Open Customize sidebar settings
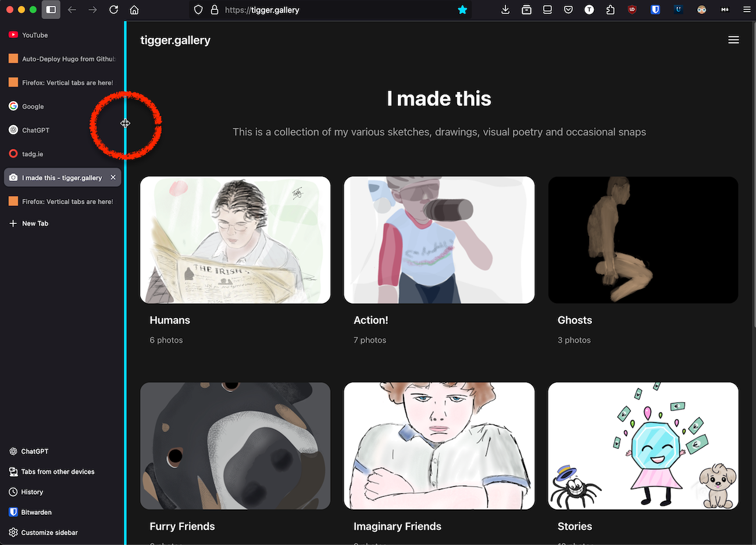 coord(48,532)
